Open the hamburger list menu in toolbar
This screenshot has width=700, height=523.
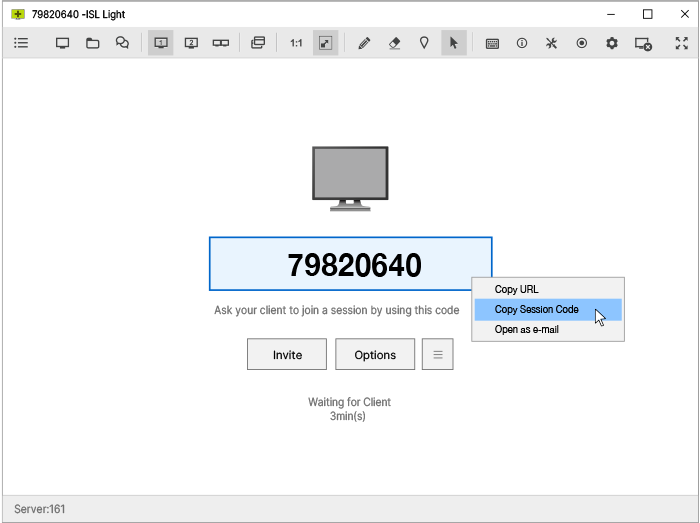click(x=21, y=44)
